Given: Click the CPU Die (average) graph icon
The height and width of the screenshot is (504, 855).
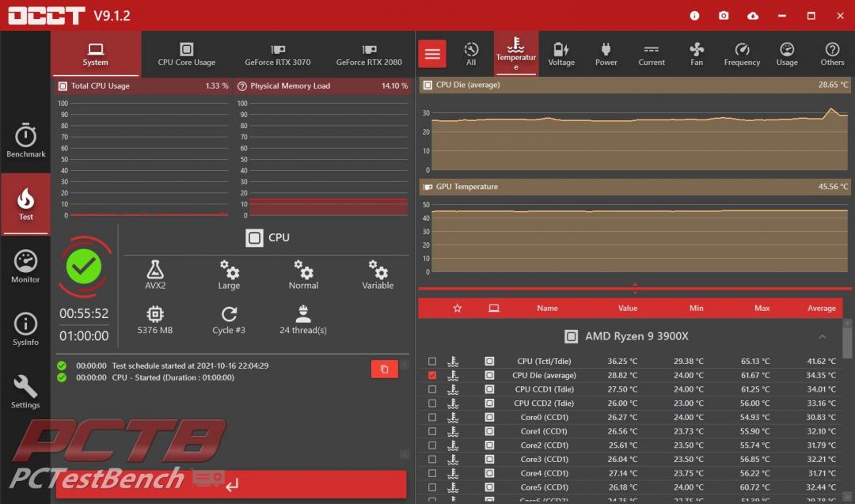Looking at the screenshot, I should [x=427, y=85].
